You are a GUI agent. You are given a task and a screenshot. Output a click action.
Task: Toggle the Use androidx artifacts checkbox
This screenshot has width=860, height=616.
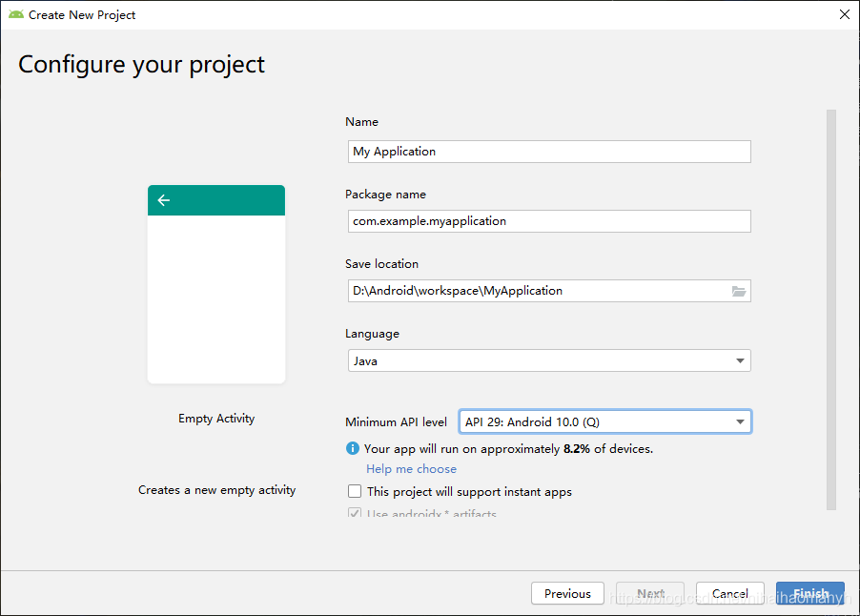click(355, 515)
